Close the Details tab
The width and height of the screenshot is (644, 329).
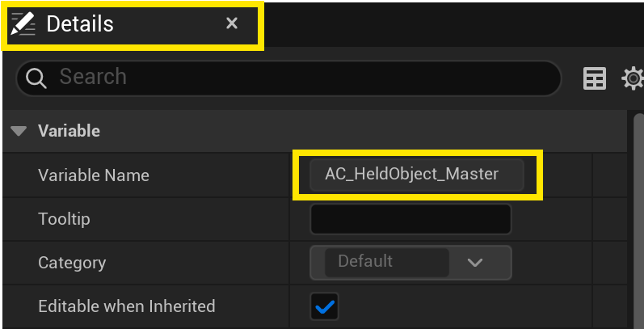pos(232,24)
